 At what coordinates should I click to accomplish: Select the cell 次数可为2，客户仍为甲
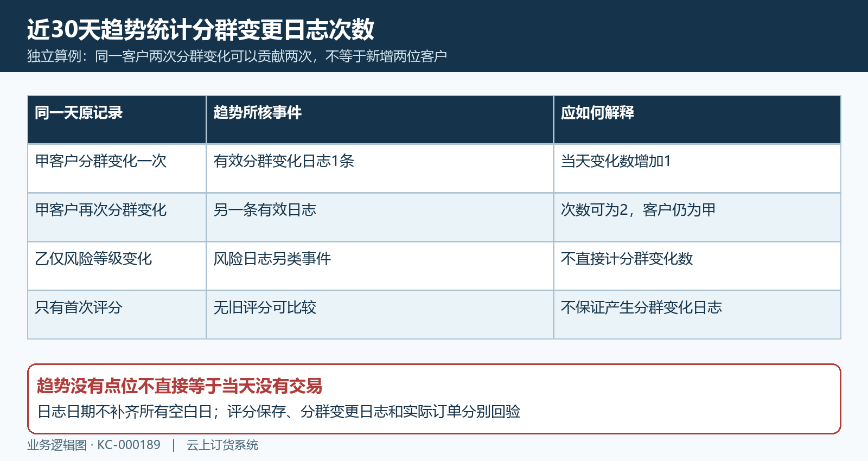[697, 217]
